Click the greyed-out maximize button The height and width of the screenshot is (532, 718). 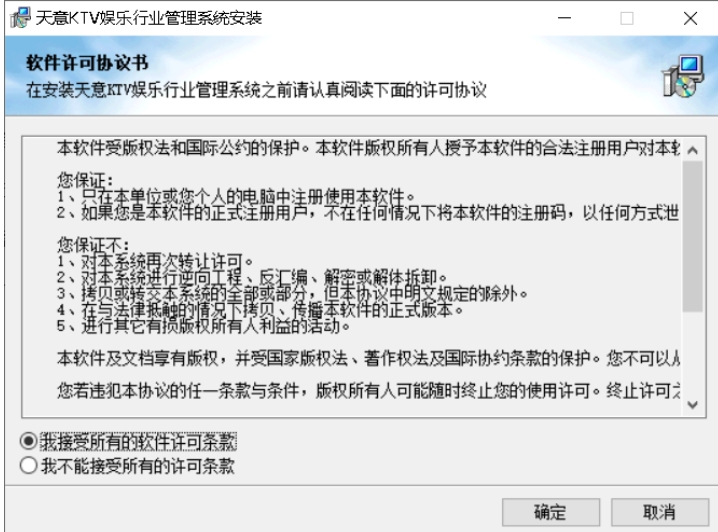[627, 18]
